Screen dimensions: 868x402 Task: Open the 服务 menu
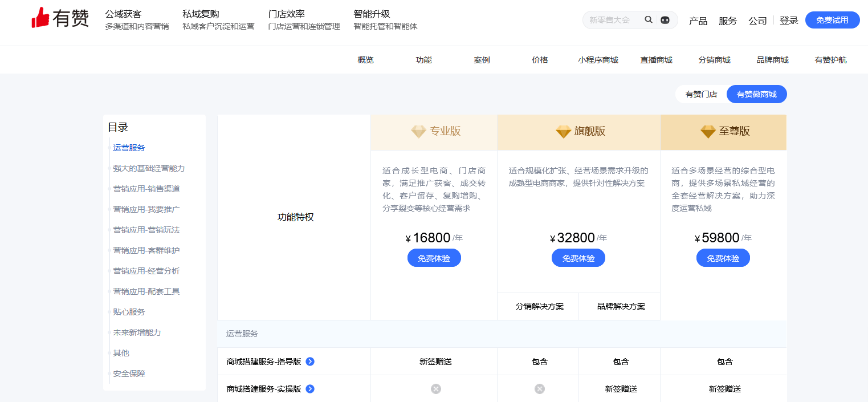pos(728,21)
